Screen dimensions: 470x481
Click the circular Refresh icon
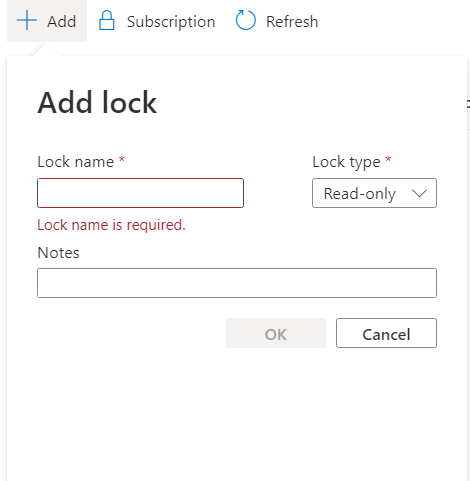[246, 20]
